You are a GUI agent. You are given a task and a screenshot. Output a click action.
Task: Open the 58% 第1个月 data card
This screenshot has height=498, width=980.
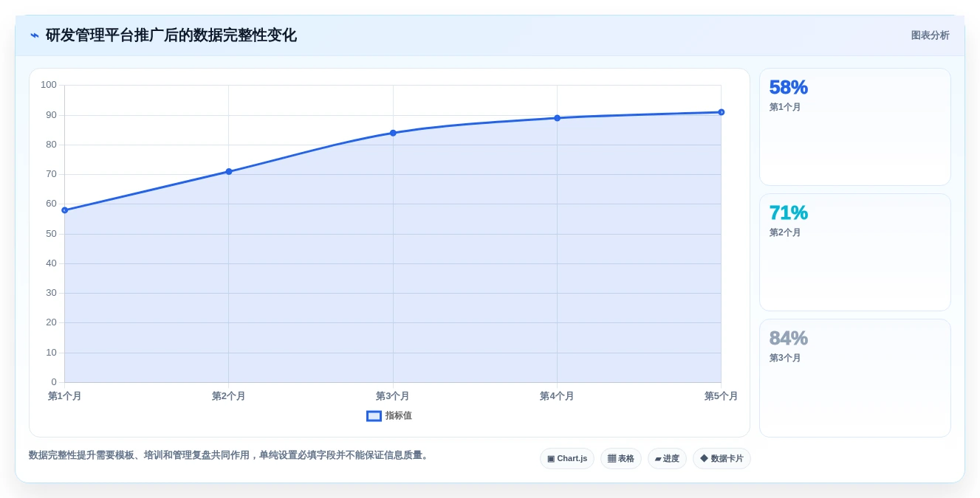tap(855, 127)
